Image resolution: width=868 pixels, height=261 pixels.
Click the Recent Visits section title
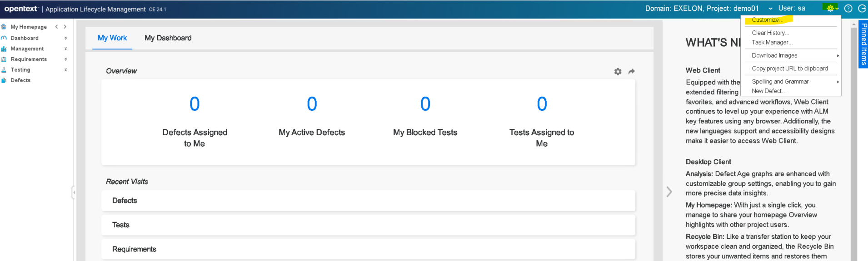click(x=127, y=182)
